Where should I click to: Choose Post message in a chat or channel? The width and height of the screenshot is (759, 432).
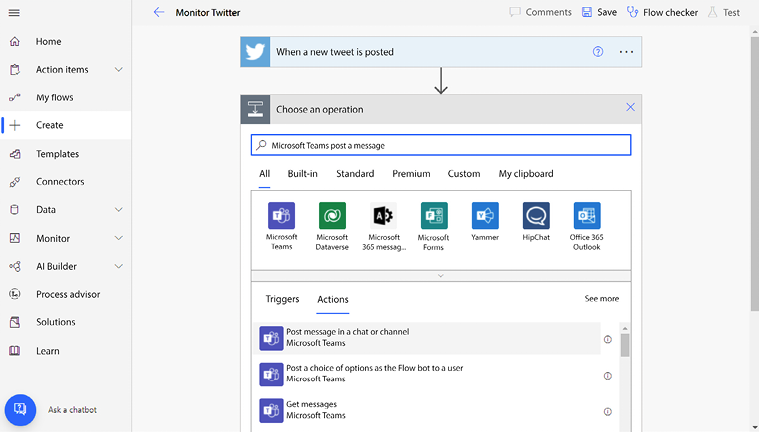(427, 338)
